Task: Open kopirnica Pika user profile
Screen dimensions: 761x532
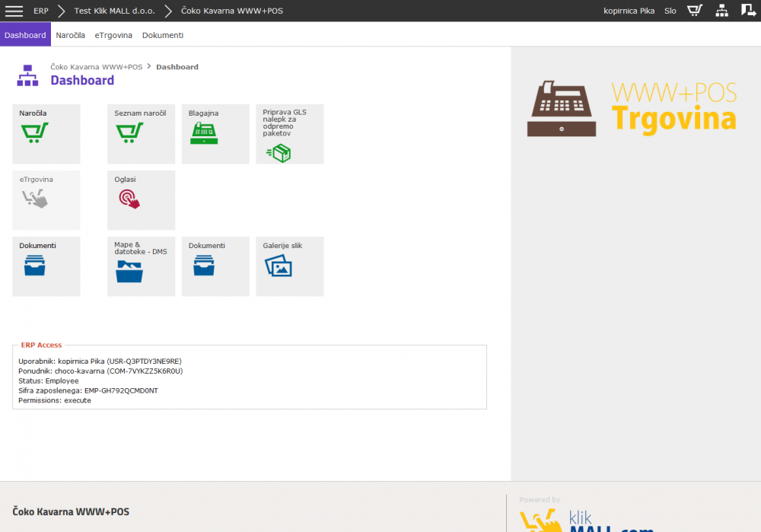Action: 629,11
